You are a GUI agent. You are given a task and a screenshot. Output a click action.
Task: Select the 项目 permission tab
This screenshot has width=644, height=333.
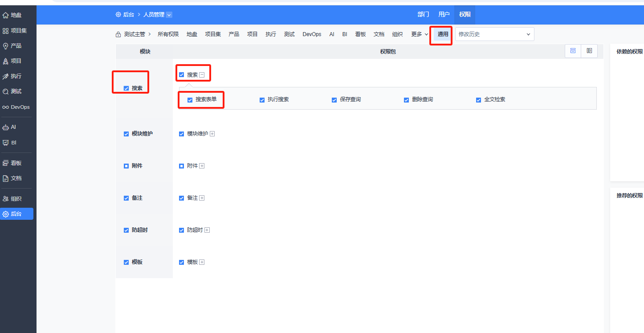[x=253, y=34]
